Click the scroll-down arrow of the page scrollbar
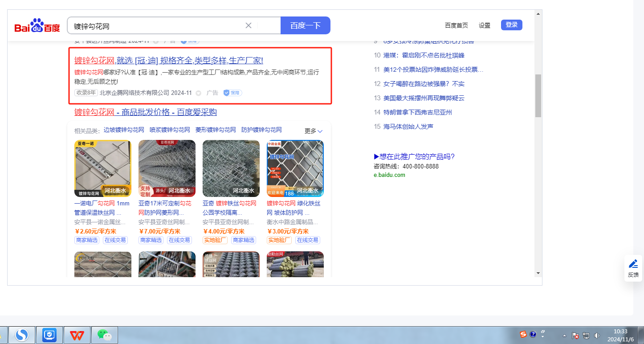Image resolution: width=644 pixels, height=344 pixels. [538, 273]
